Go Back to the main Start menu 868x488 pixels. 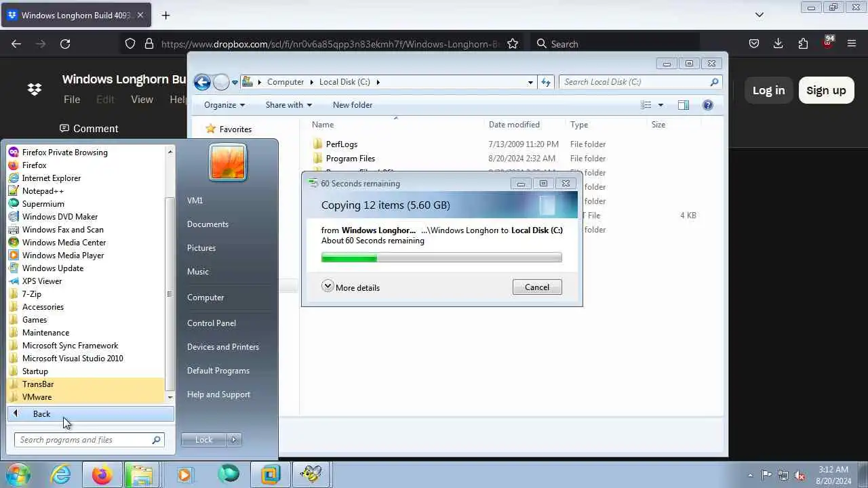pyautogui.click(x=91, y=414)
